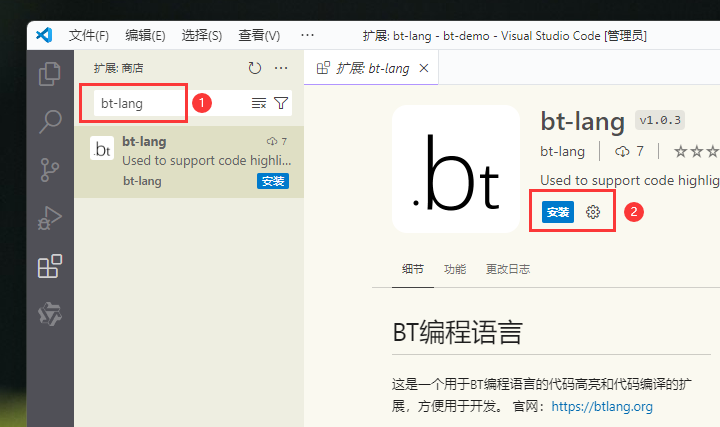Open the Run and Debug view
Image resolution: width=720 pixels, height=427 pixels.
(50, 218)
